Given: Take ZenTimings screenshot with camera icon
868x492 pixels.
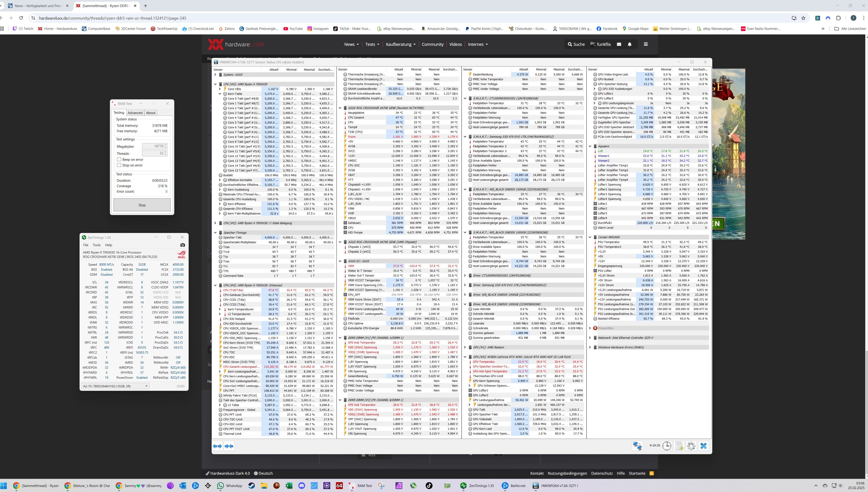Looking at the screenshot, I should coord(182,245).
